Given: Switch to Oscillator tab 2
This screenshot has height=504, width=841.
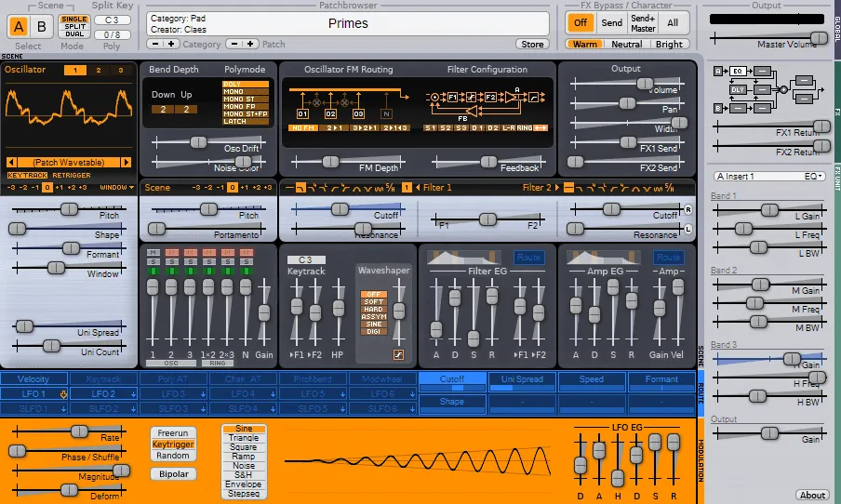Looking at the screenshot, I should [x=97, y=71].
